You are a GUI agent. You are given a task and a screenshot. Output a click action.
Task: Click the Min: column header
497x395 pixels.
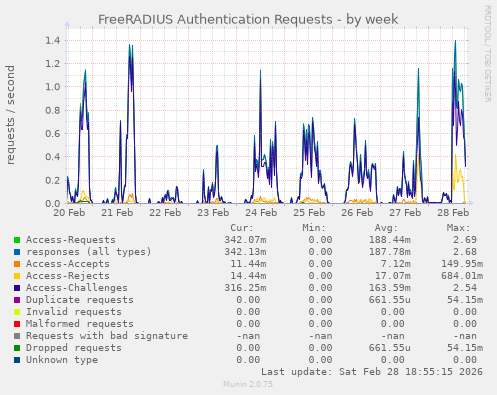point(314,228)
